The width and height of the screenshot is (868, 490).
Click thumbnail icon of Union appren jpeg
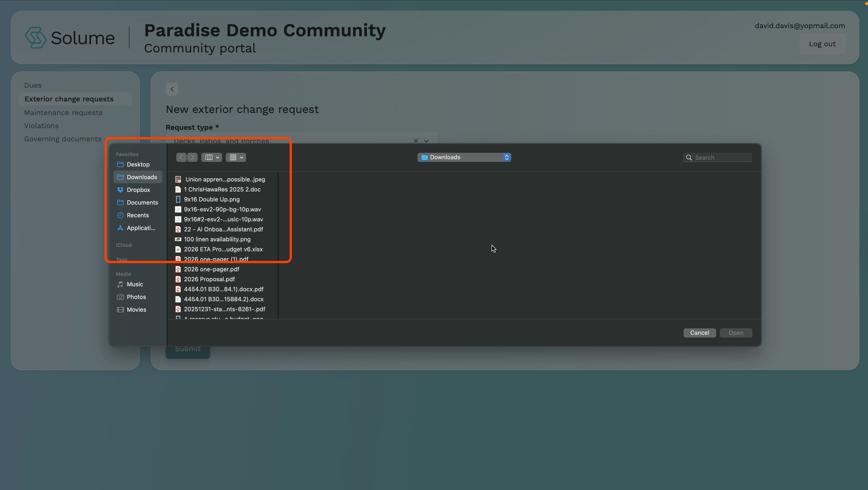[178, 179]
